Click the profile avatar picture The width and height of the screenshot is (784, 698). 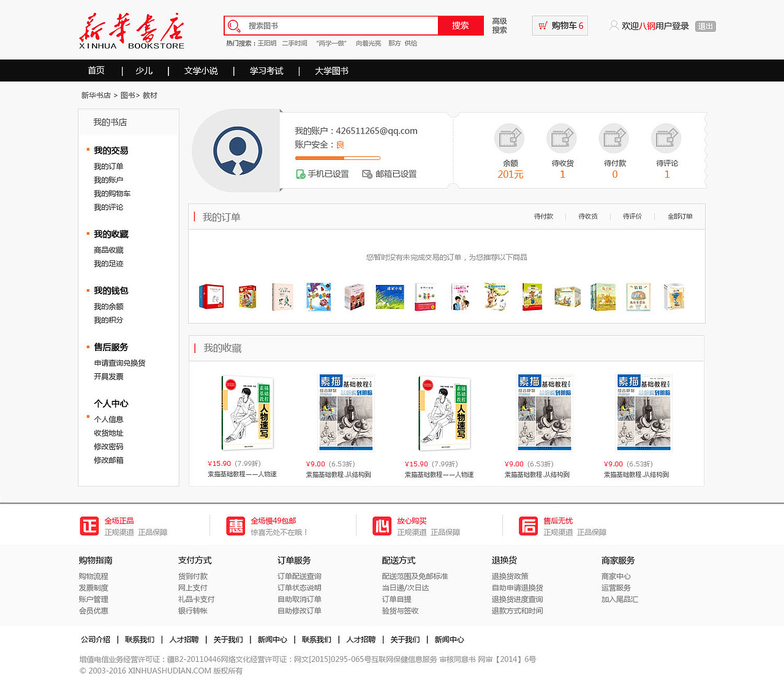[x=238, y=151]
